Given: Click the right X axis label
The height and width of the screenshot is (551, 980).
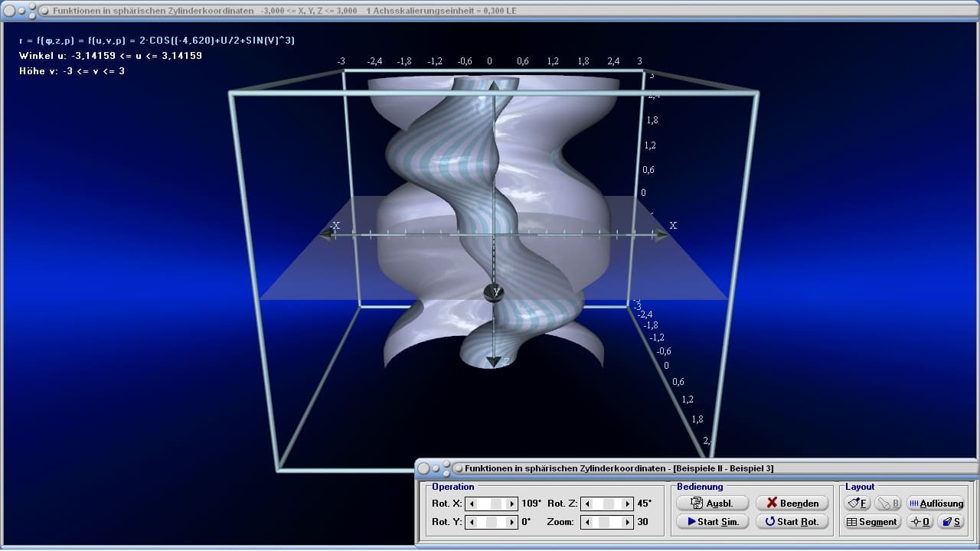Looking at the screenshot, I should pos(673,225).
